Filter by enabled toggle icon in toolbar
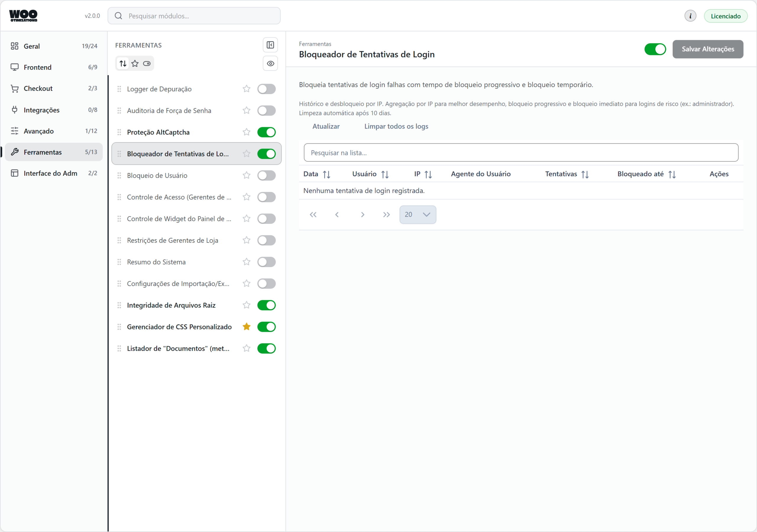This screenshot has height=532, width=757. tap(147, 63)
